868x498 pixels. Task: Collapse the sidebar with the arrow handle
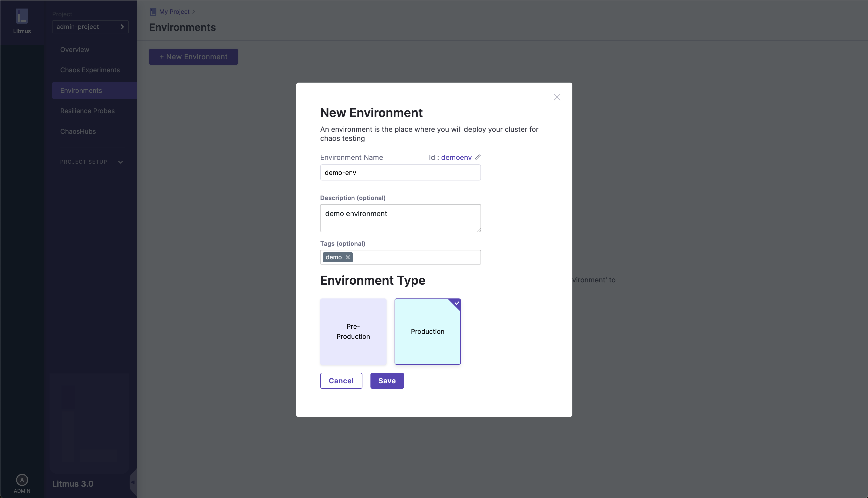pyautogui.click(x=133, y=482)
